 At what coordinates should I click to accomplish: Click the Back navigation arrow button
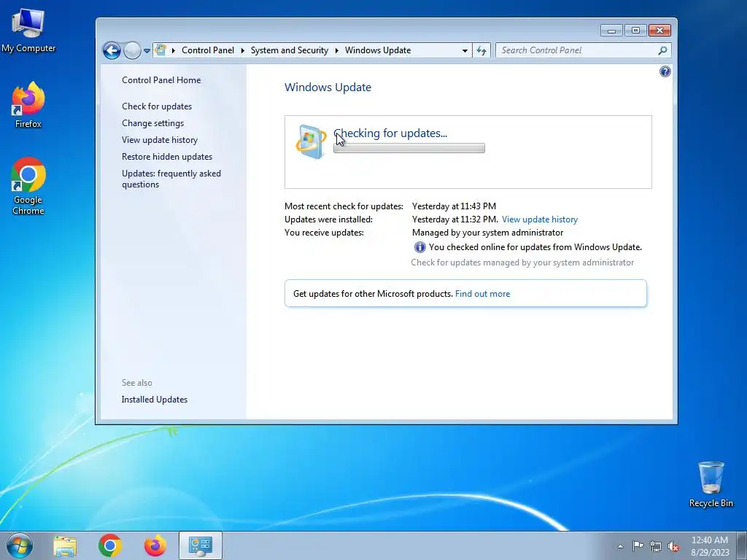coord(112,50)
